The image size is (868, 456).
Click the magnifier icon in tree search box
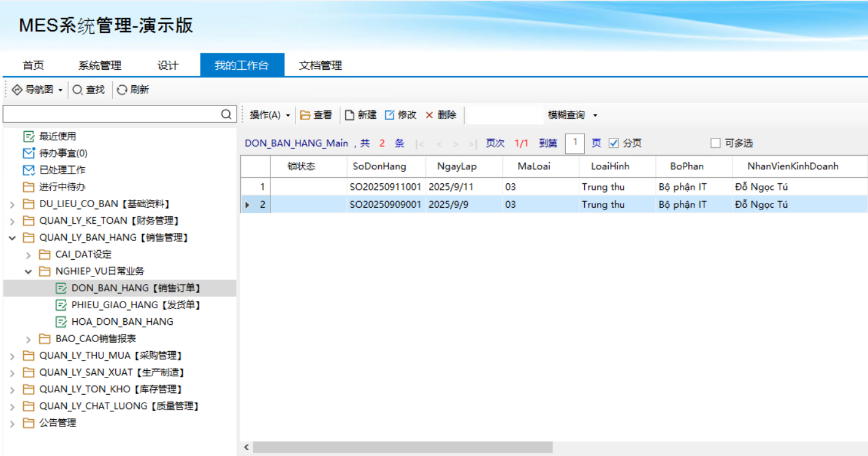click(226, 115)
